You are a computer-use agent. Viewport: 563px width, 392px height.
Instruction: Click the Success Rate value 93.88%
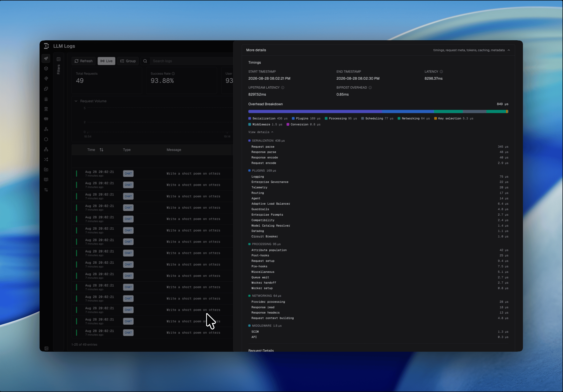pyautogui.click(x=162, y=81)
